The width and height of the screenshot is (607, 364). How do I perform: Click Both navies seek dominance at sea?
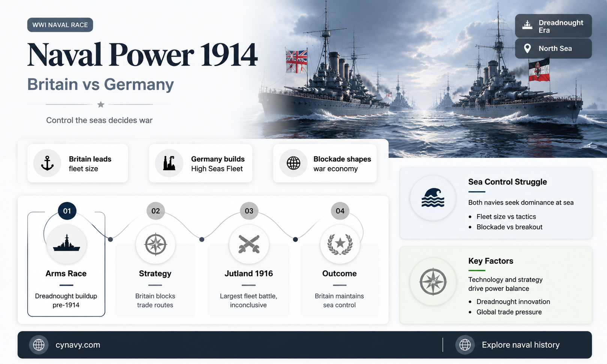point(521,202)
